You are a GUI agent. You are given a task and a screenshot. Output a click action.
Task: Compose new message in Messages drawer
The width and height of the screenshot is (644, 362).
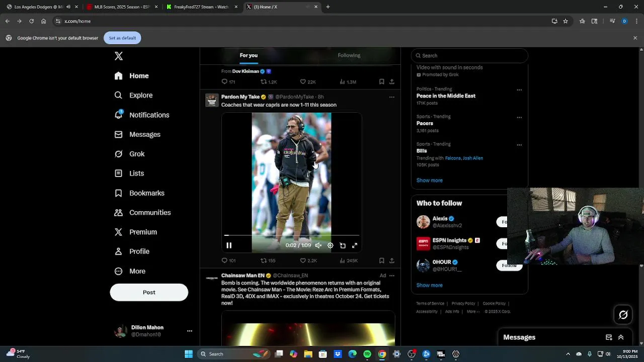click(609, 337)
